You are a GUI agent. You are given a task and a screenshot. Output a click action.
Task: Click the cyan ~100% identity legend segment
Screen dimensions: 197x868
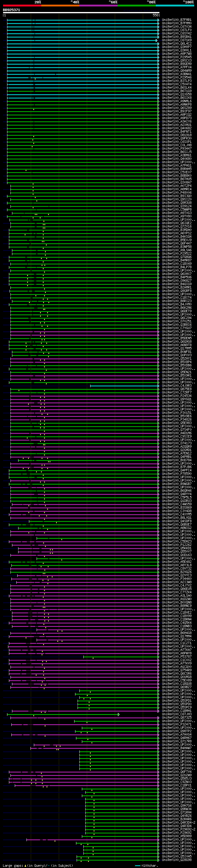click(175, 6)
